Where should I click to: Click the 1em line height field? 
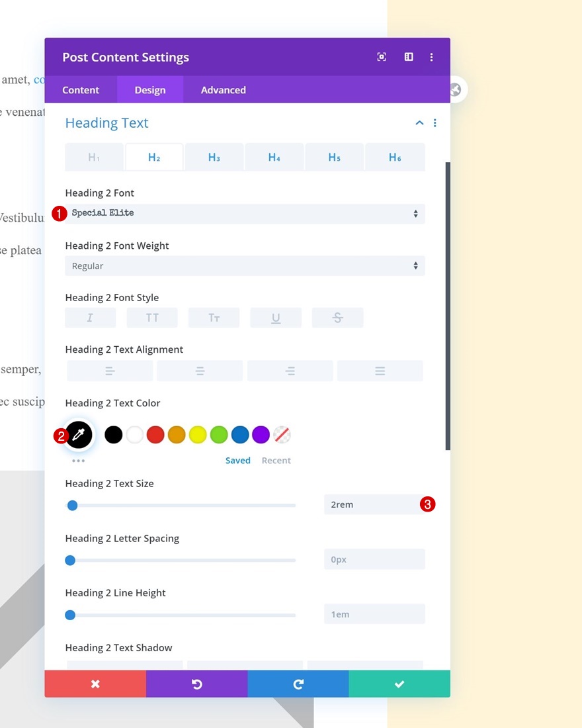coord(374,614)
